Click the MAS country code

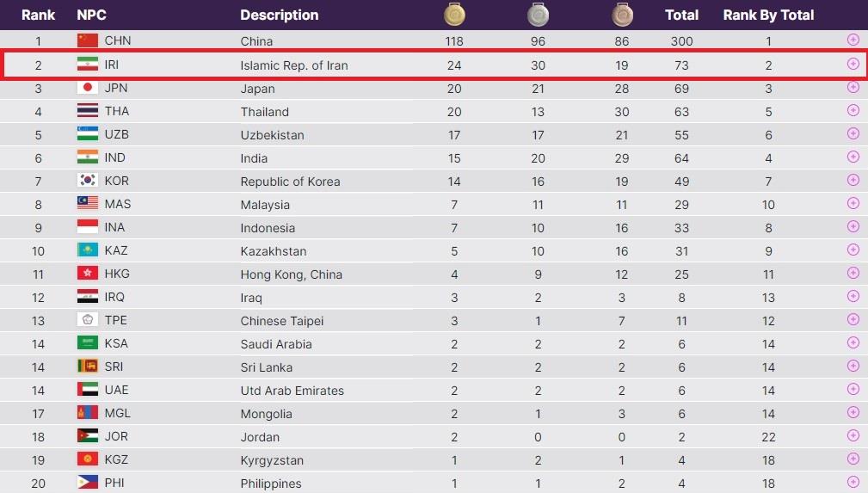pos(116,204)
